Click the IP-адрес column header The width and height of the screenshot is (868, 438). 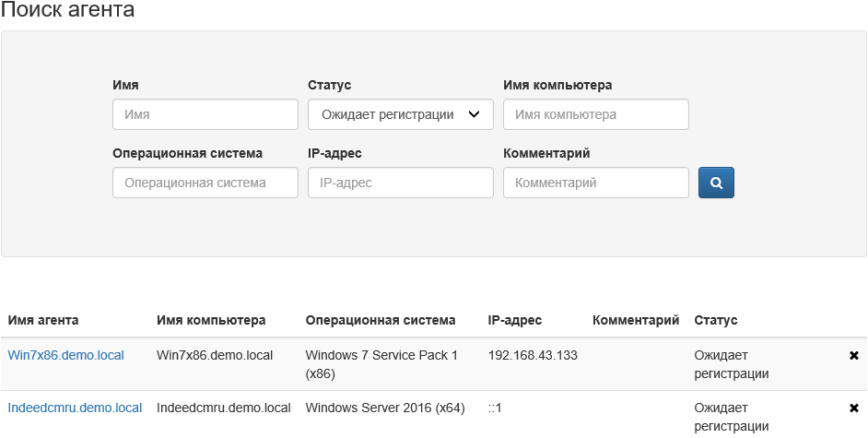[515, 320]
